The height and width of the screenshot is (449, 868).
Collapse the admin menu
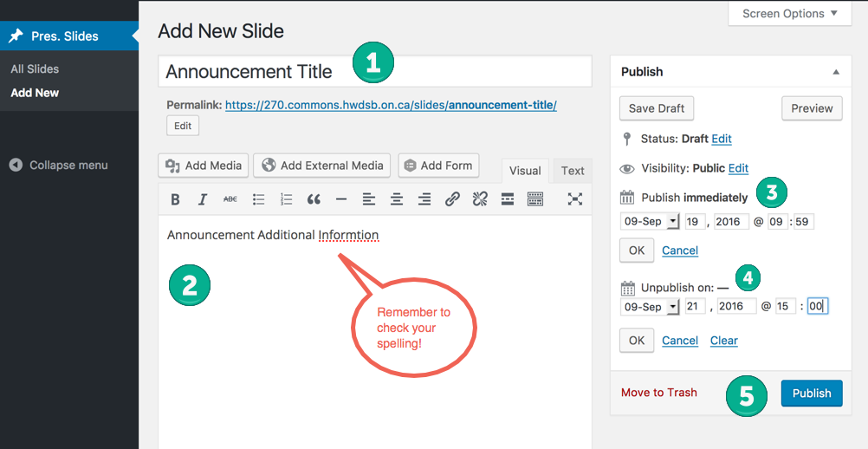tap(59, 165)
